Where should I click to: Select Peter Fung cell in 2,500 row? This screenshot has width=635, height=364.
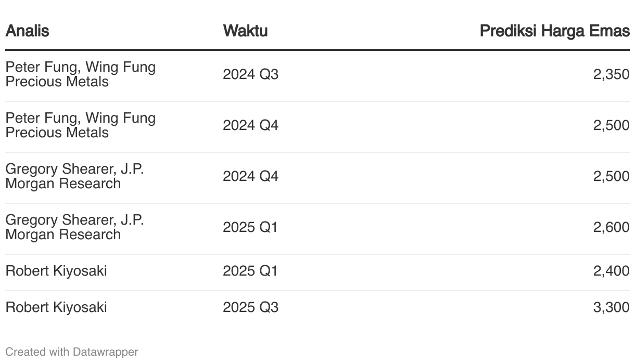click(x=81, y=125)
